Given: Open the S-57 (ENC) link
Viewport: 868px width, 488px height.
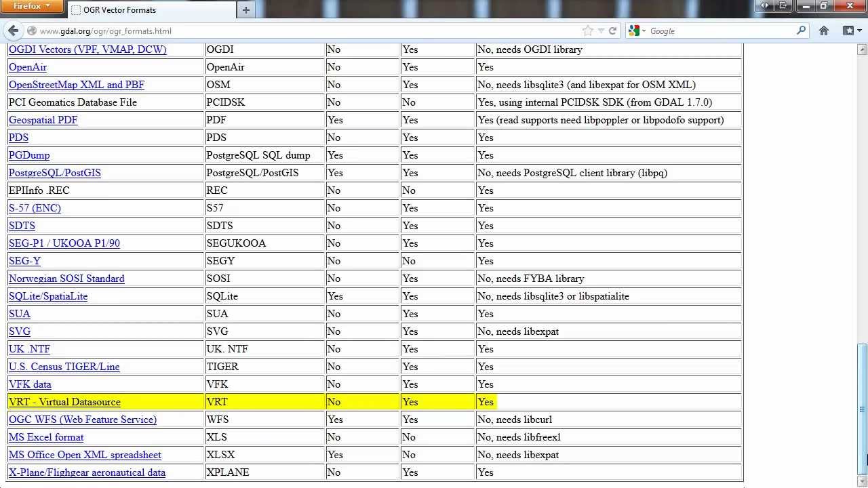Looking at the screenshot, I should point(35,208).
